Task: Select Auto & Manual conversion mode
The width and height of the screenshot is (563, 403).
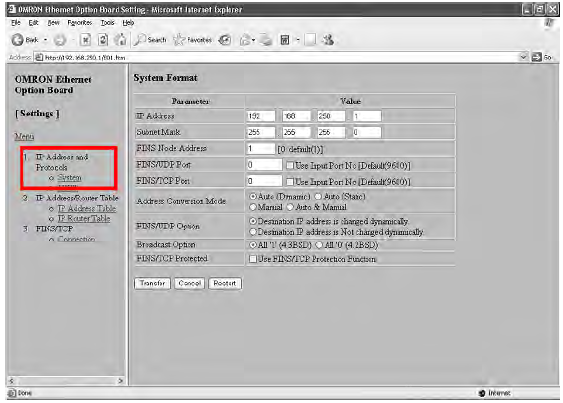Action: [x=290, y=207]
